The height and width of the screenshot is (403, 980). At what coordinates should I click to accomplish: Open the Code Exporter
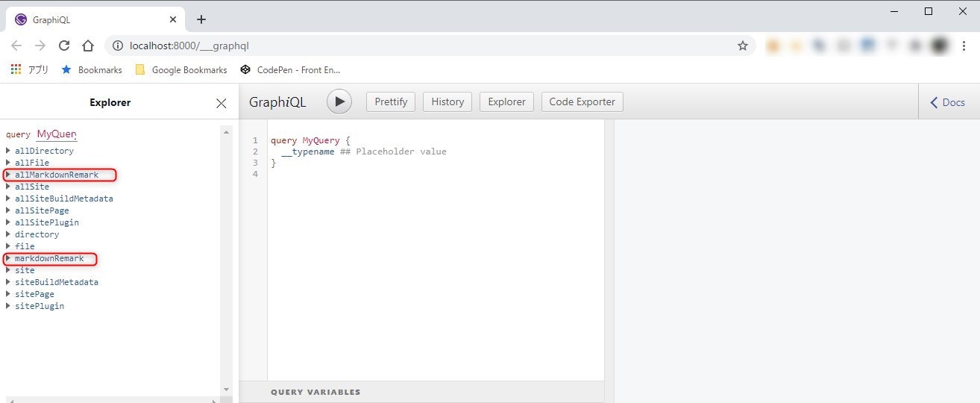582,101
